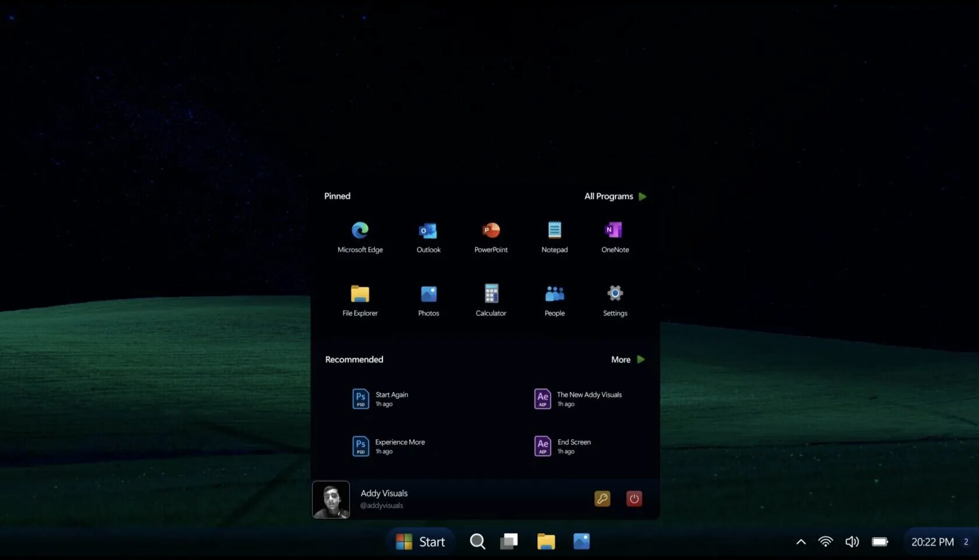
Task: Click the Addy Visuals profile picture
Action: pos(331,499)
